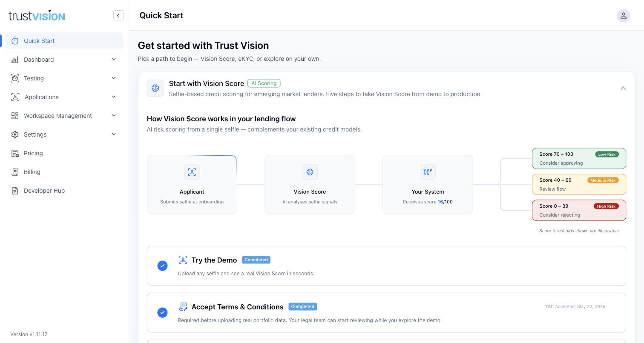
Task: Click the Testing face icon in sidebar
Action: (15, 78)
